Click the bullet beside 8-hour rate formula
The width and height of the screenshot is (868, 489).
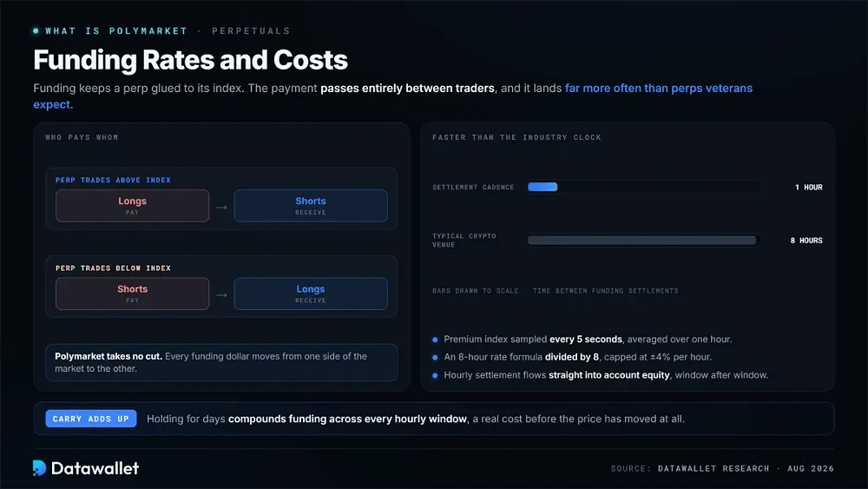tap(435, 357)
